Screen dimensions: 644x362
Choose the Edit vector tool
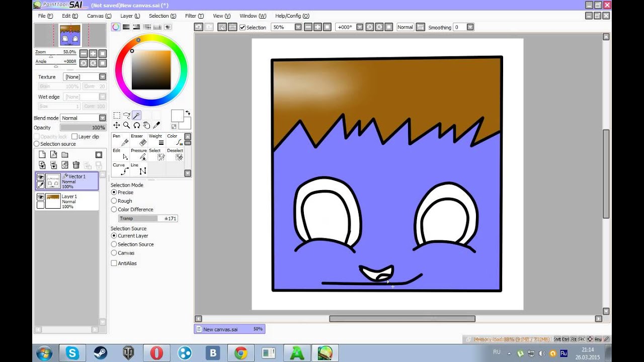pyautogui.click(x=121, y=154)
